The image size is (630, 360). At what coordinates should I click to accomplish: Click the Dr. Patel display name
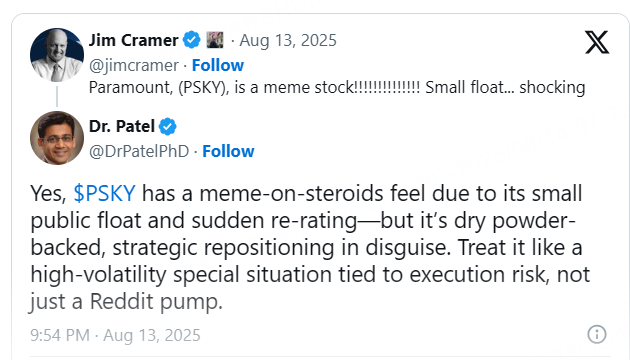[x=122, y=127]
